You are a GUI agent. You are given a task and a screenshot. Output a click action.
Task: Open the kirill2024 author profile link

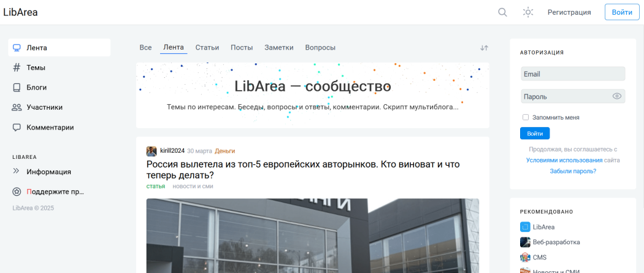pos(172,151)
